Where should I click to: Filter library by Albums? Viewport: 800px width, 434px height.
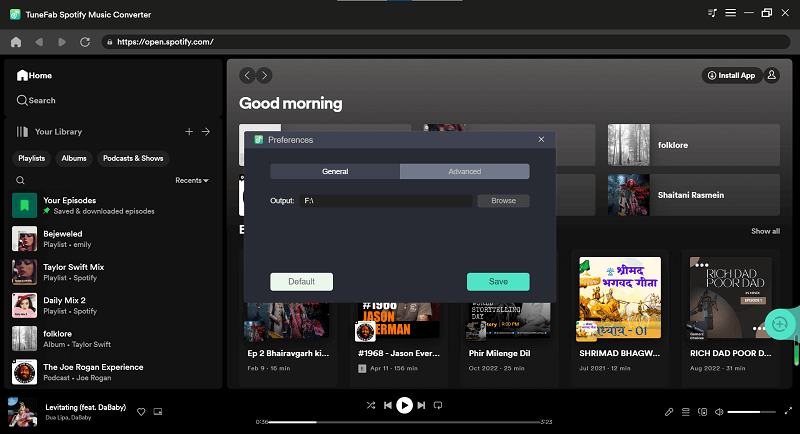pyautogui.click(x=74, y=159)
